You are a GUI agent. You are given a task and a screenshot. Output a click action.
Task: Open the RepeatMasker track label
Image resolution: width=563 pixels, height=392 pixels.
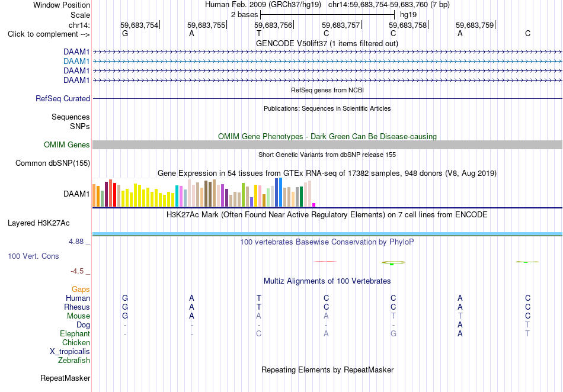tap(65, 378)
